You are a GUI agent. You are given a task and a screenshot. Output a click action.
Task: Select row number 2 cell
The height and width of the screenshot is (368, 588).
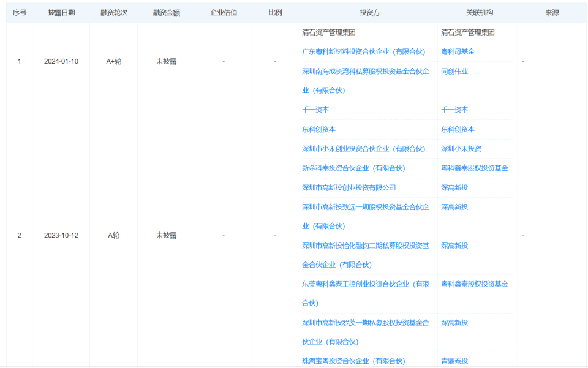[x=19, y=235]
